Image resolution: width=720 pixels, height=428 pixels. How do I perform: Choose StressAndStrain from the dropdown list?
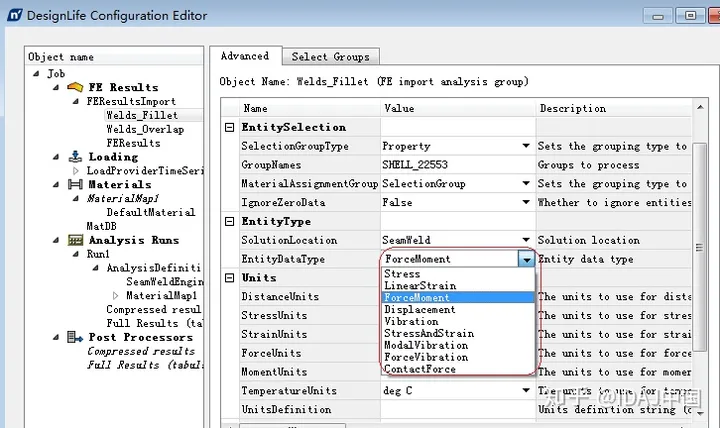(458, 333)
